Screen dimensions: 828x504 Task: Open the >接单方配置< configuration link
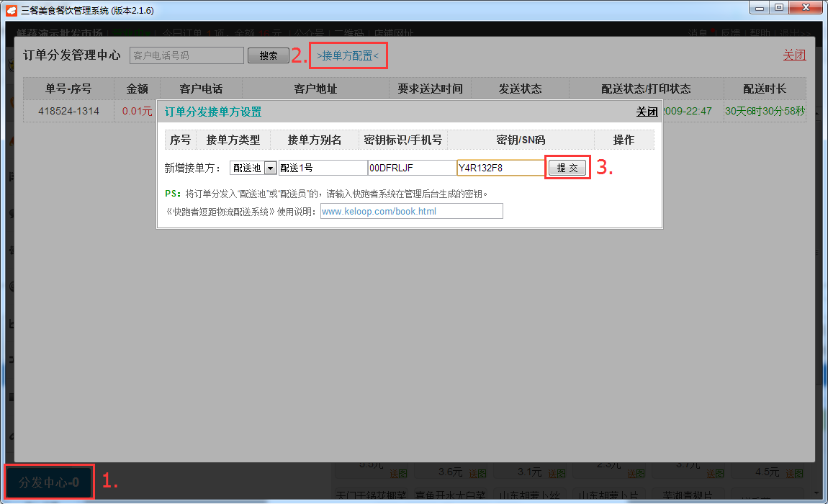click(x=348, y=55)
